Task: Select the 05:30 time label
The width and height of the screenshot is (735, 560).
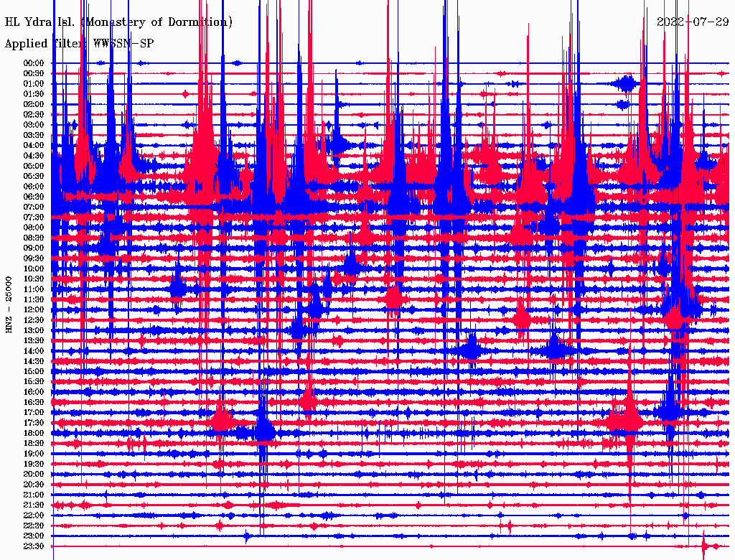Action: click(33, 177)
